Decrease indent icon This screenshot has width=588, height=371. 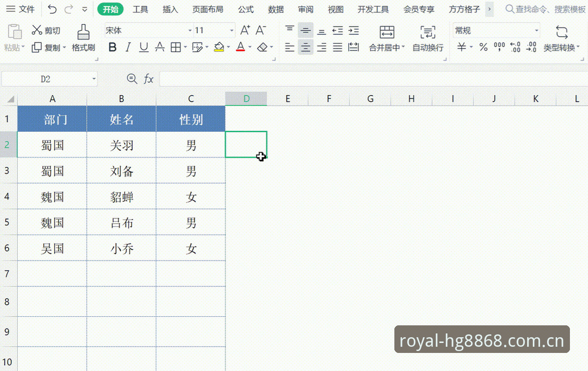click(337, 30)
